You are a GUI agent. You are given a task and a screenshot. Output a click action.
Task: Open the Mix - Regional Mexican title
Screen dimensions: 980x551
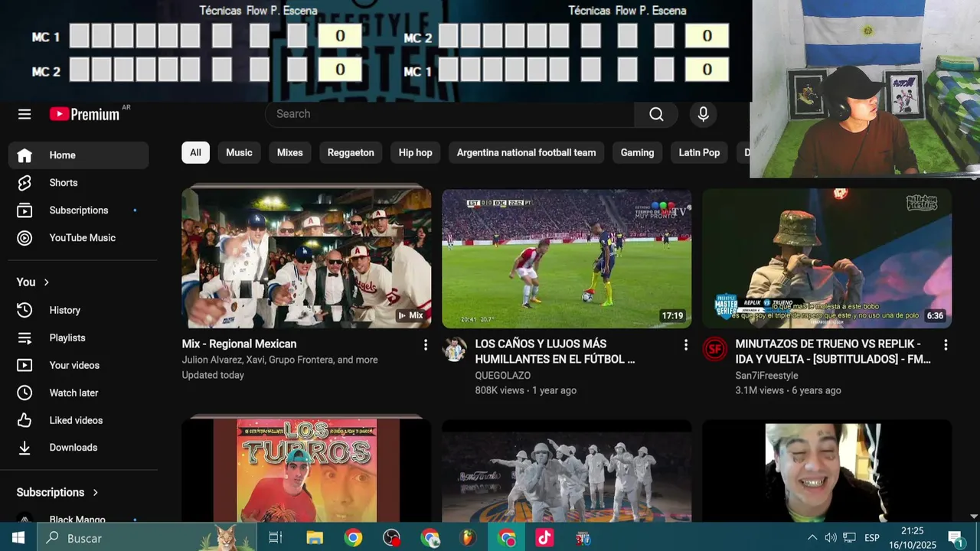[x=239, y=344]
